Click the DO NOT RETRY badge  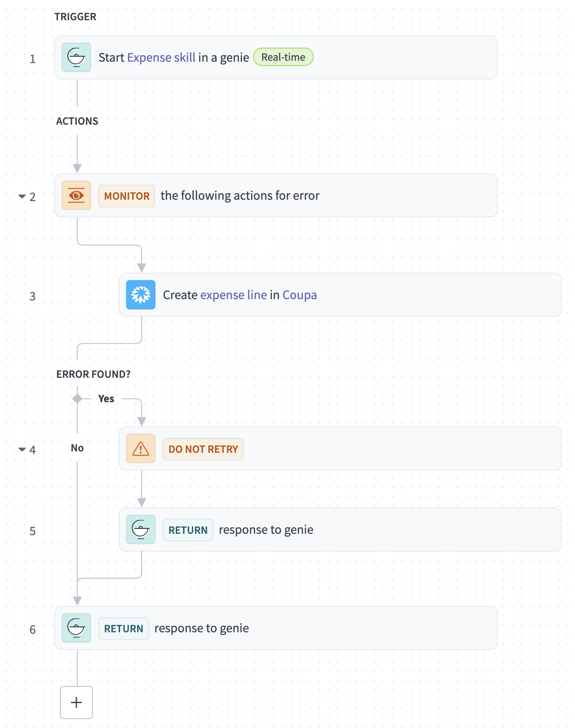202,449
